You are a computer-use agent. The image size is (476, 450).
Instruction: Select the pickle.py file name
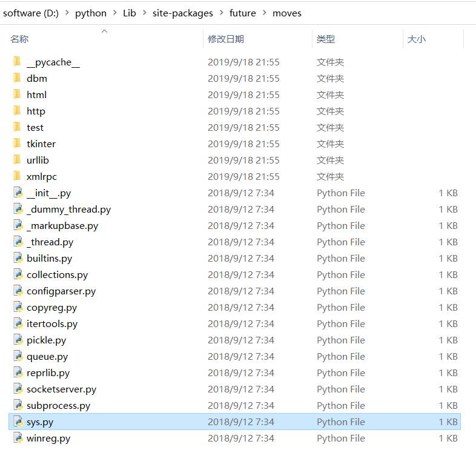tap(46, 341)
